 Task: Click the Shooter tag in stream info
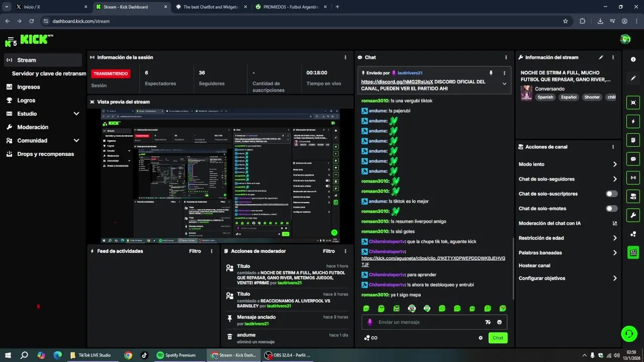[x=592, y=97]
